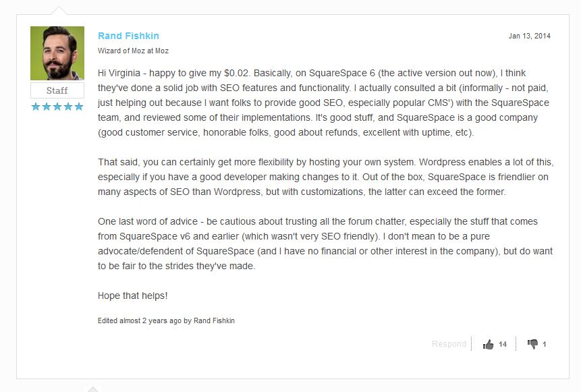The height and width of the screenshot is (392, 581).
Task: Click the paragraph starting "Hi Virginia"
Action: [x=324, y=102]
